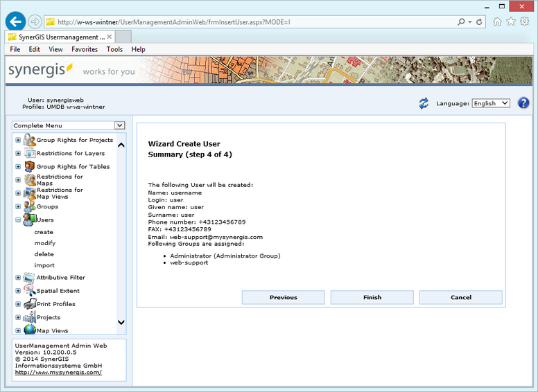Select 'delete' under Users
The height and width of the screenshot is (392, 538).
point(44,254)
